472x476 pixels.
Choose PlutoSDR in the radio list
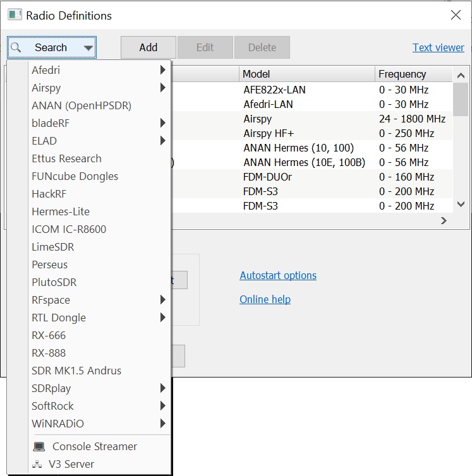pos(54,282)
